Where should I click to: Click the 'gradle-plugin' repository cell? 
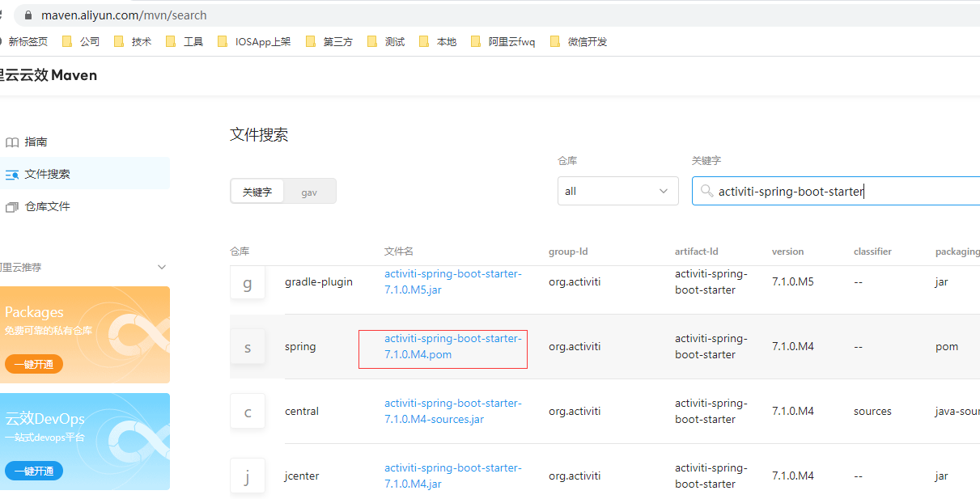[x=319, y=282]
